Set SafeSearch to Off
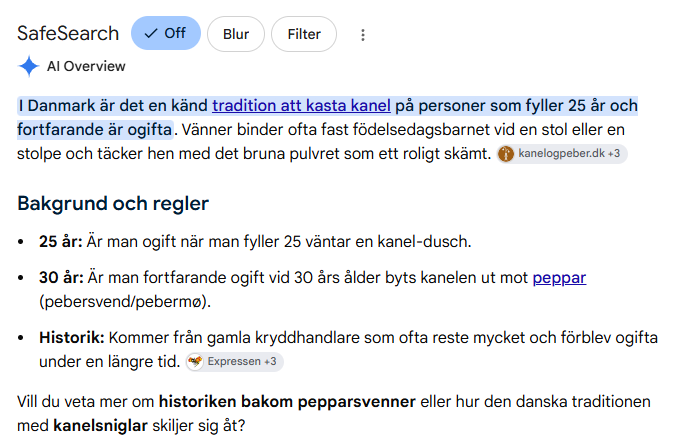This screenshot has width=675, height=446. (166, 34)
